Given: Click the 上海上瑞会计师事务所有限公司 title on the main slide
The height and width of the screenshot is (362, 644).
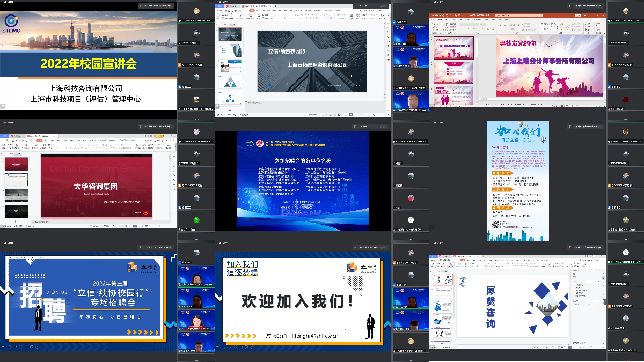Looking at the screenshot, I should pyautogui.click(x=549, y=61).
